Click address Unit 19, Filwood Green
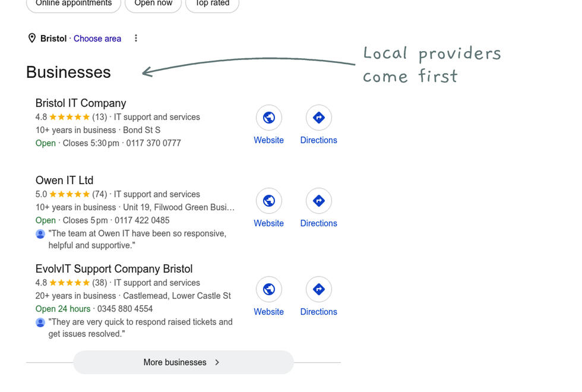Viewport: 582px width, 392px height. click(x=179, y=207)
